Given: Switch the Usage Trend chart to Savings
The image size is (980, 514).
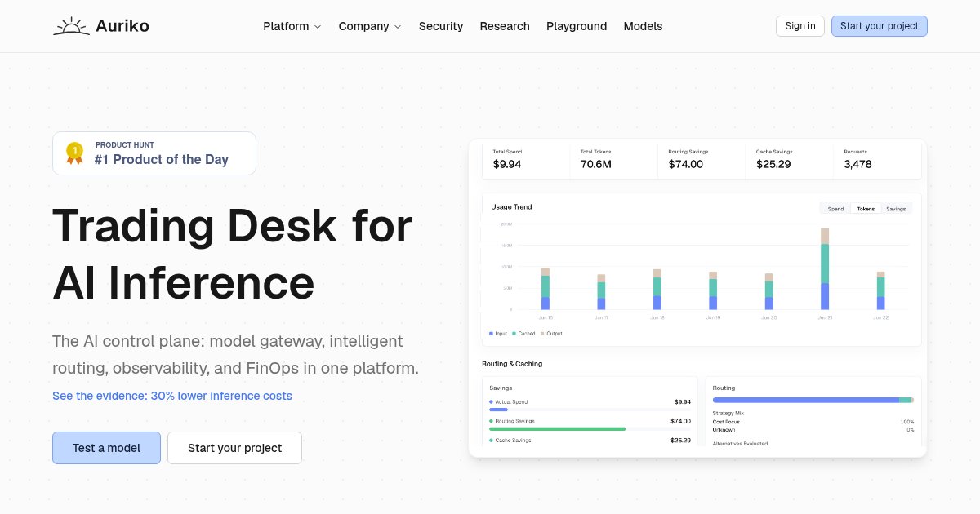Looking at the screenshot, I should (896, 209).
